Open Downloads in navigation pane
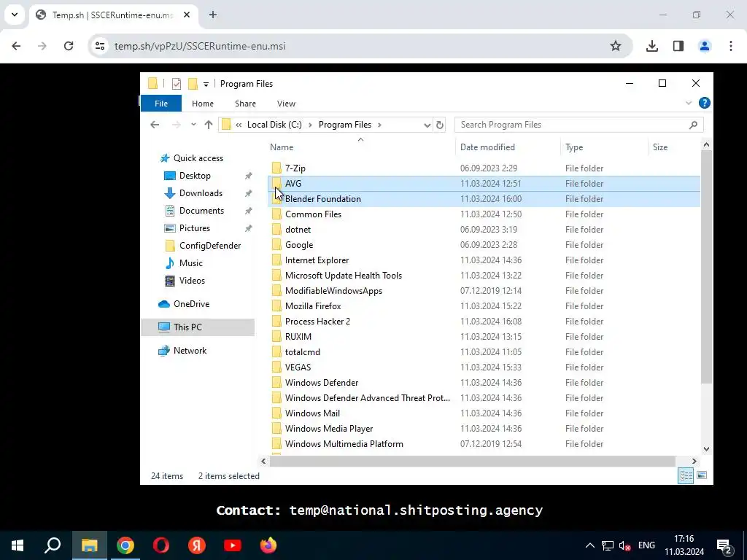747x560 pixels. pos(201,193)
